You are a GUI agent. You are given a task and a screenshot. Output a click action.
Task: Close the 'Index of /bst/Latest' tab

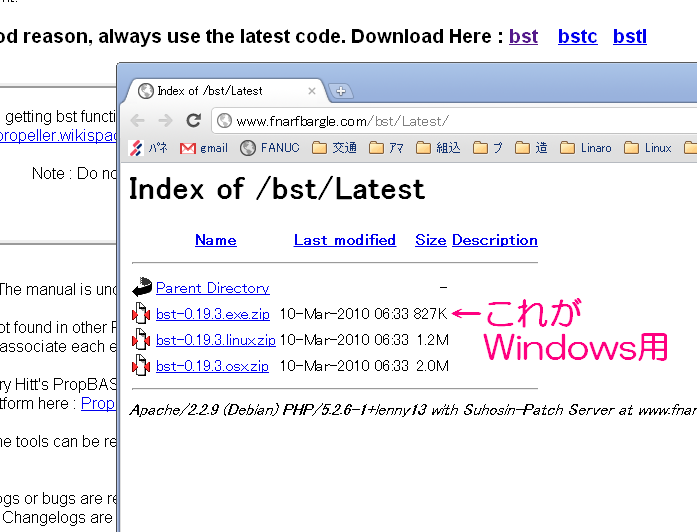[311, 91]
